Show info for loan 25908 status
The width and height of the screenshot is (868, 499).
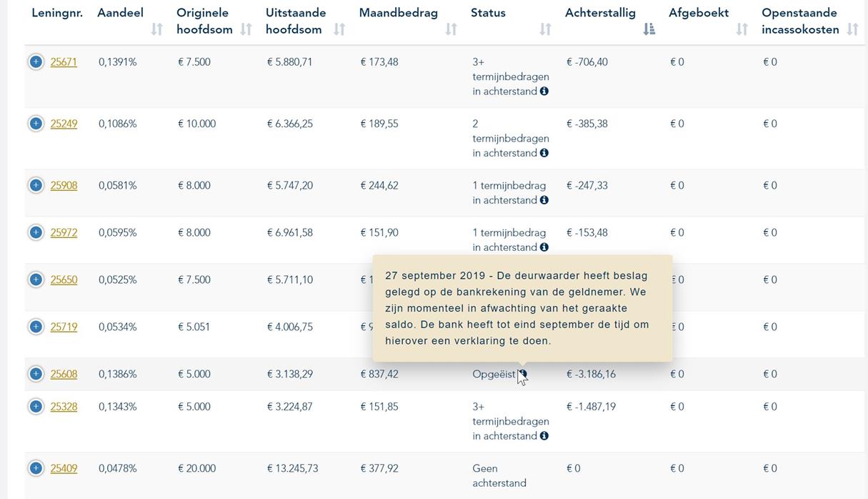coord(544,200)
